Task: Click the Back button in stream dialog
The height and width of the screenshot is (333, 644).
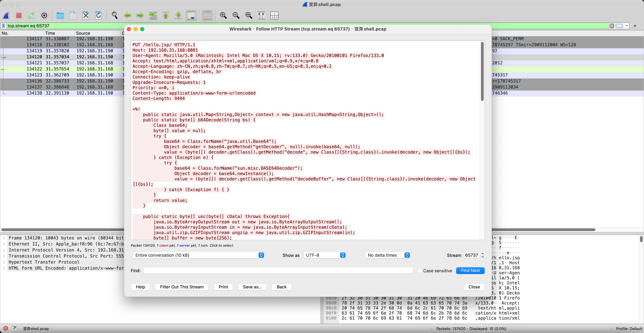Action: tap(282, 287)
